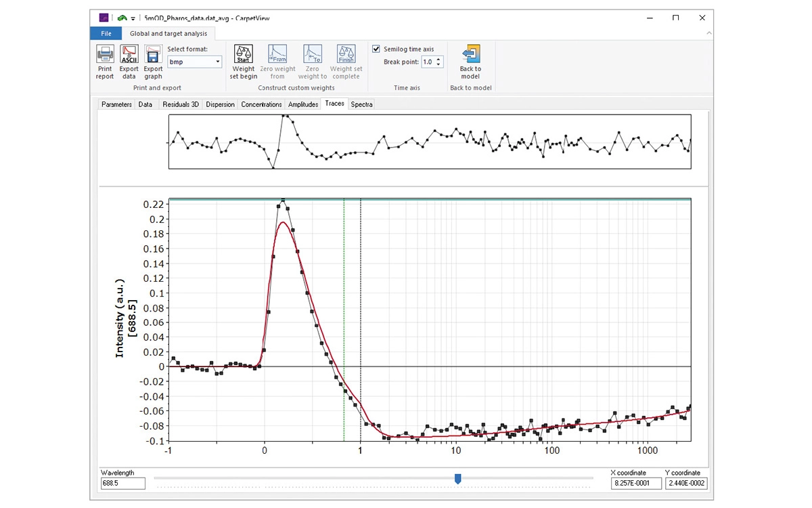Expand the quick access toolbar dropdown arrow
Screen dimensions: 812x508
pos(133,19)
